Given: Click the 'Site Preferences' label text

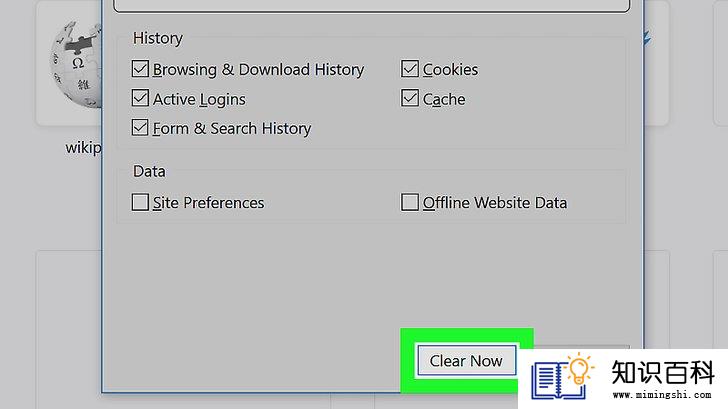Looking at the screenshot, I should pos(208,203).
